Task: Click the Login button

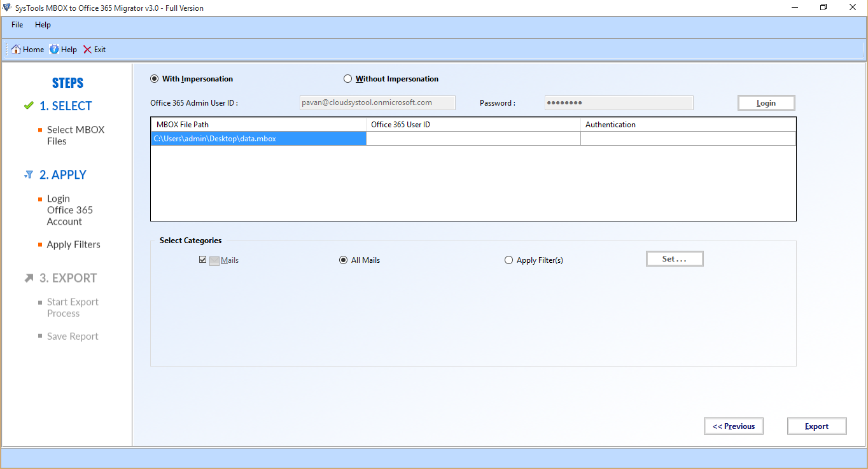Action: [x=766, y=103]
